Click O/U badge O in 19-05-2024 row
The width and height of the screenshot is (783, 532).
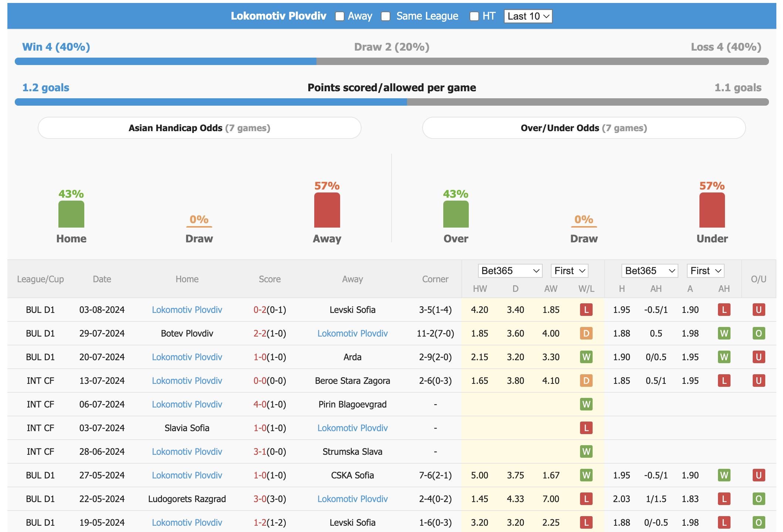(759, 522)
